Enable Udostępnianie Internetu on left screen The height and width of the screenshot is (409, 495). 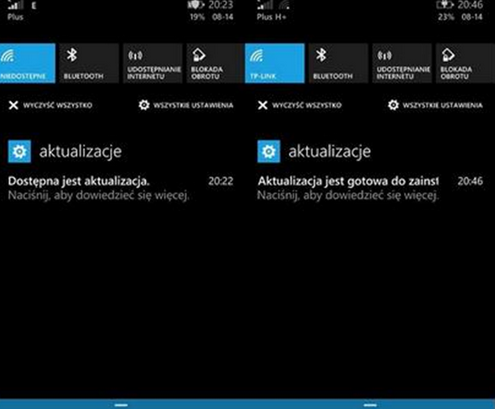pyautogui.click(x=153, y=63)
